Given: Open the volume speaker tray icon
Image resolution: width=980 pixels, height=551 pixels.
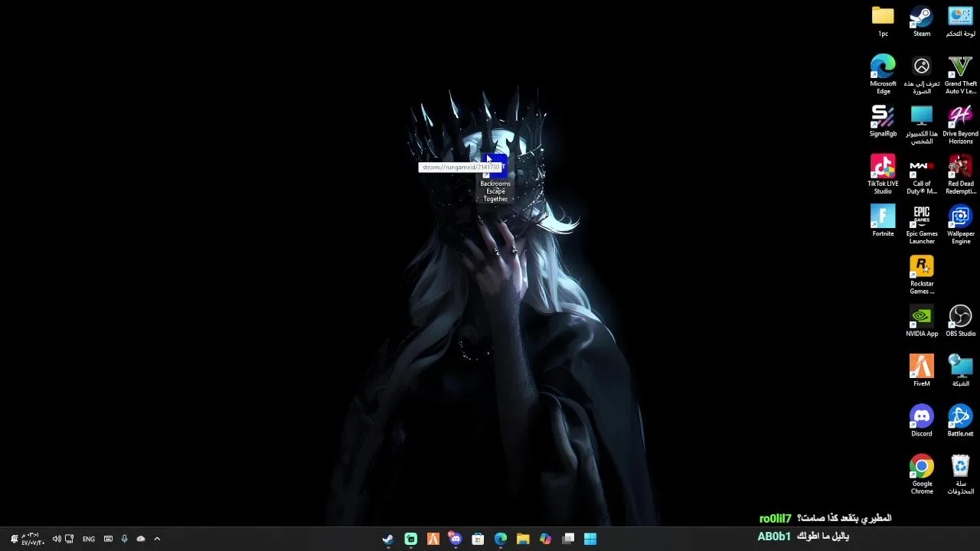Looking at the screenshot, I should [56, 539].
